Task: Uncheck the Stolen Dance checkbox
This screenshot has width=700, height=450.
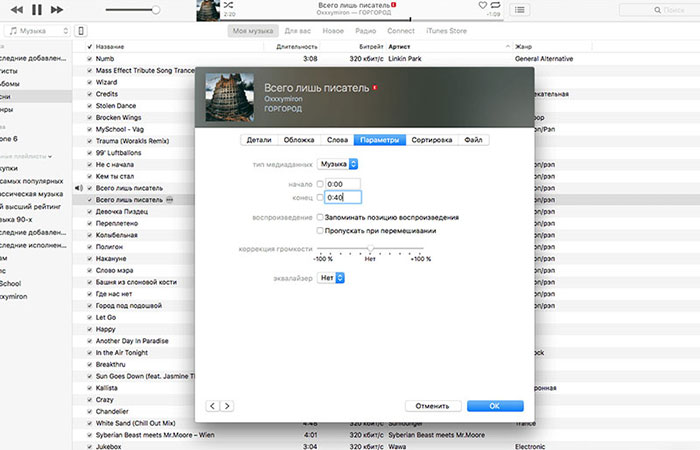Action: click(90, 106)
